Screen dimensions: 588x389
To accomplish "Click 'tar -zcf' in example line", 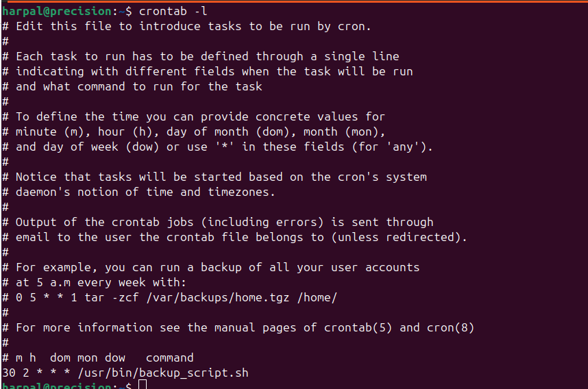I will [x=111, y=297].
